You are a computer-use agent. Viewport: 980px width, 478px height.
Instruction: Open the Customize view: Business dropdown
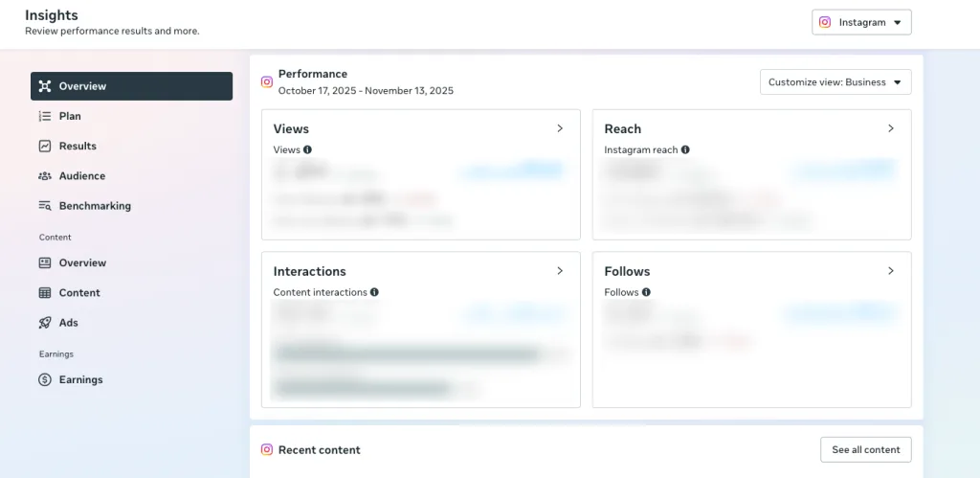[x=835, y=82]
